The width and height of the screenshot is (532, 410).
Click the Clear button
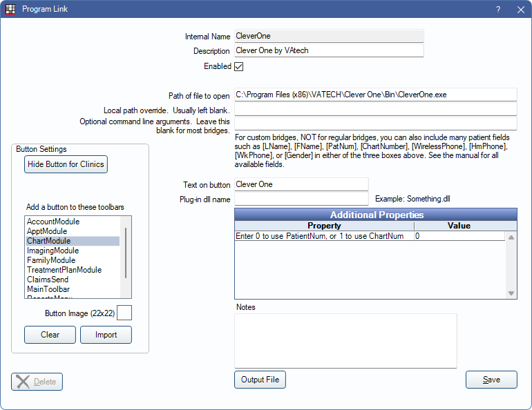coord(50,335)
